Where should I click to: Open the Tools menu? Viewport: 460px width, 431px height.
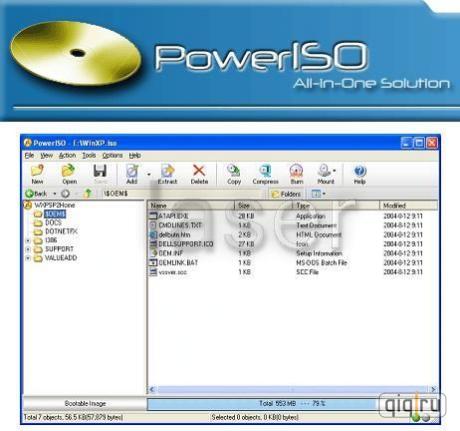click(x=89, y=155)
